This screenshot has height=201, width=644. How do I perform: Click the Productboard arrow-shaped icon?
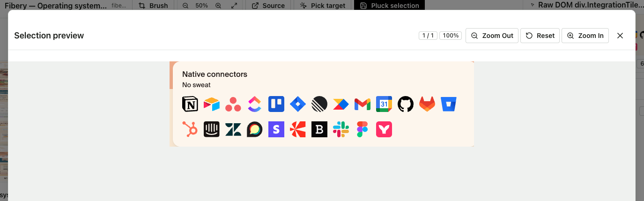341,104
